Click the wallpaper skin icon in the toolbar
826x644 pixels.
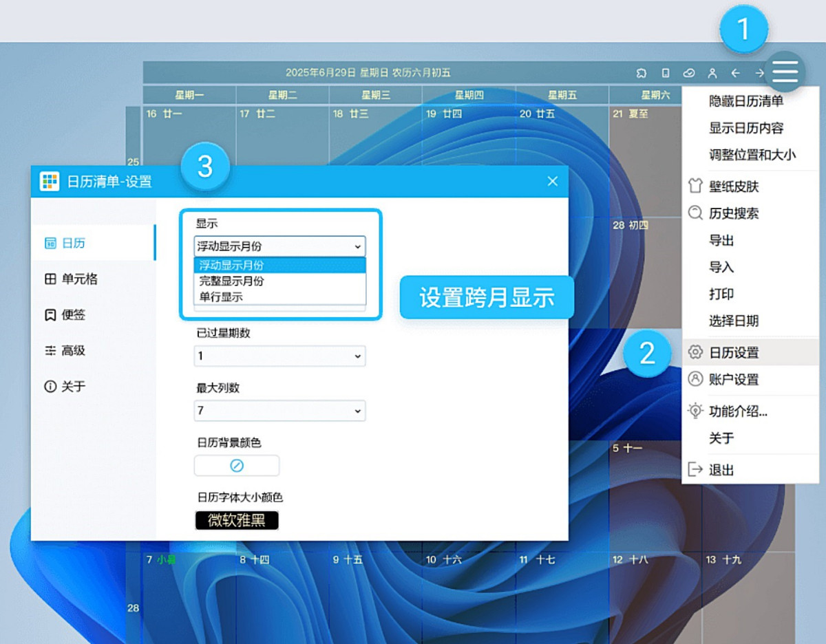pyautogui.click(x=695, y=186)
